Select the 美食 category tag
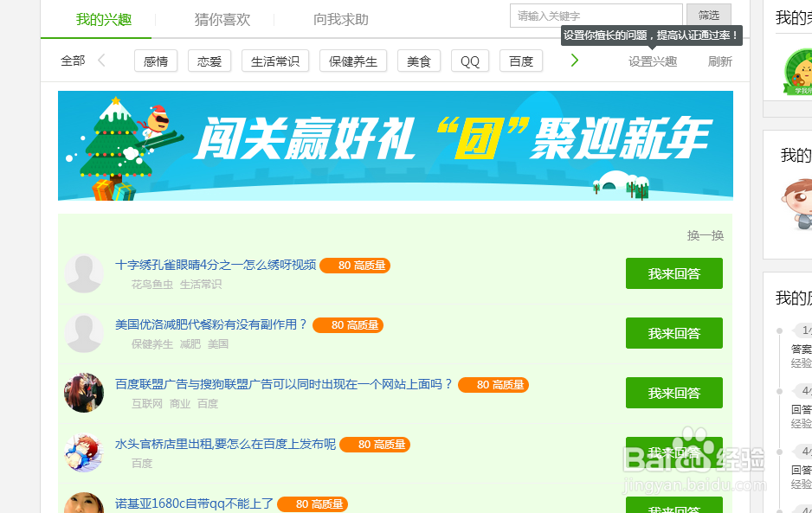Image resolution: width=812 pixels, height=513 pixels. [x=419, y=61]
